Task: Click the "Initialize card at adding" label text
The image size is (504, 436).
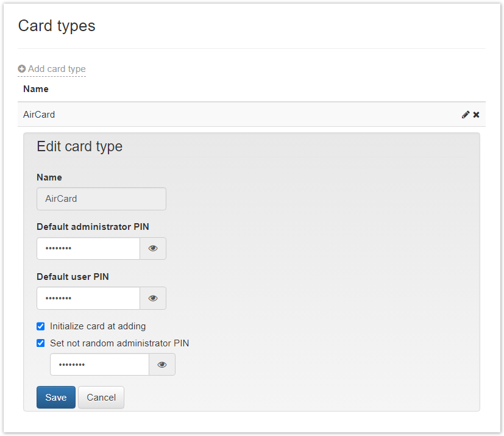Action: point(98,326)
